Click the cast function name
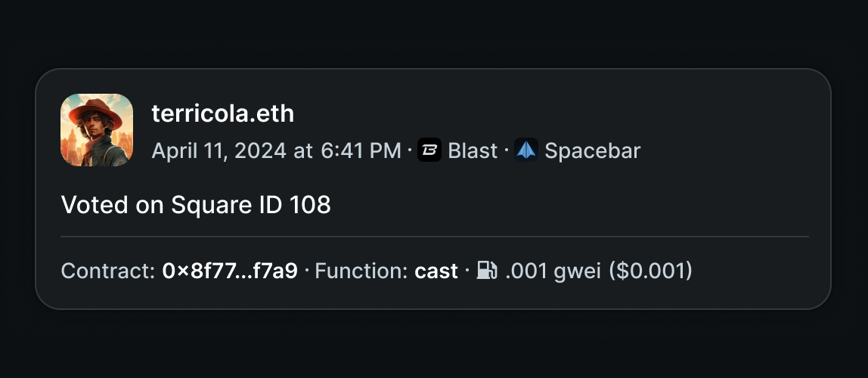 [436, 271]
